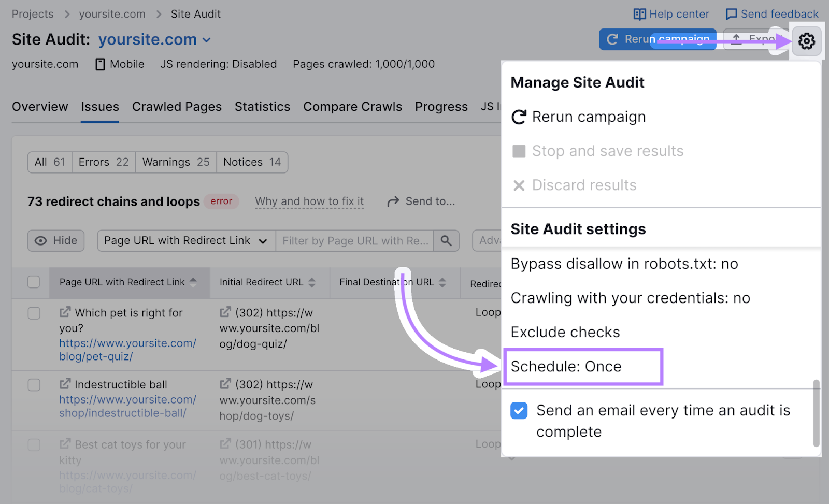829x504 pixels.
Task: Open the indestructible-ball shop URL link
Action: 127,407
